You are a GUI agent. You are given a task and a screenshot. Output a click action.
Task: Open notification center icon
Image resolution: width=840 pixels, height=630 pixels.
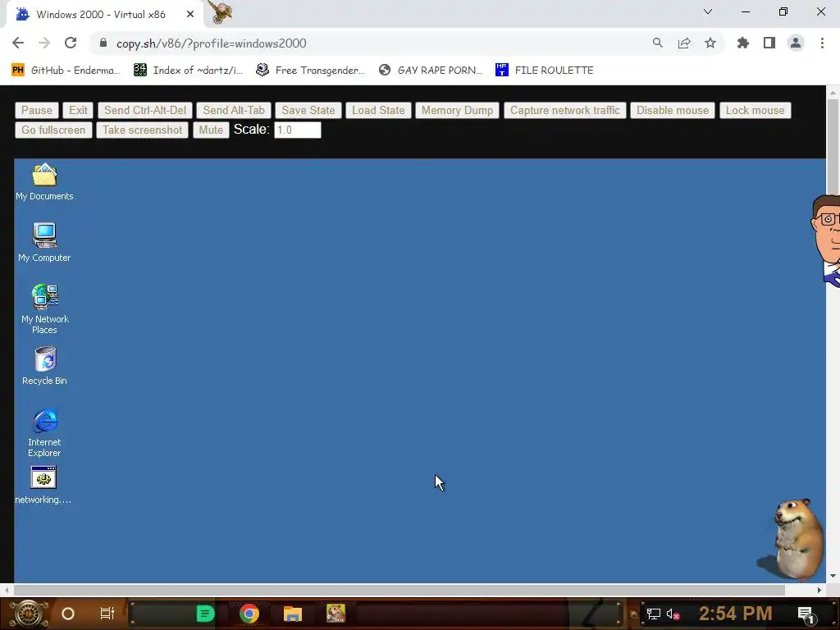click(806, 614)
